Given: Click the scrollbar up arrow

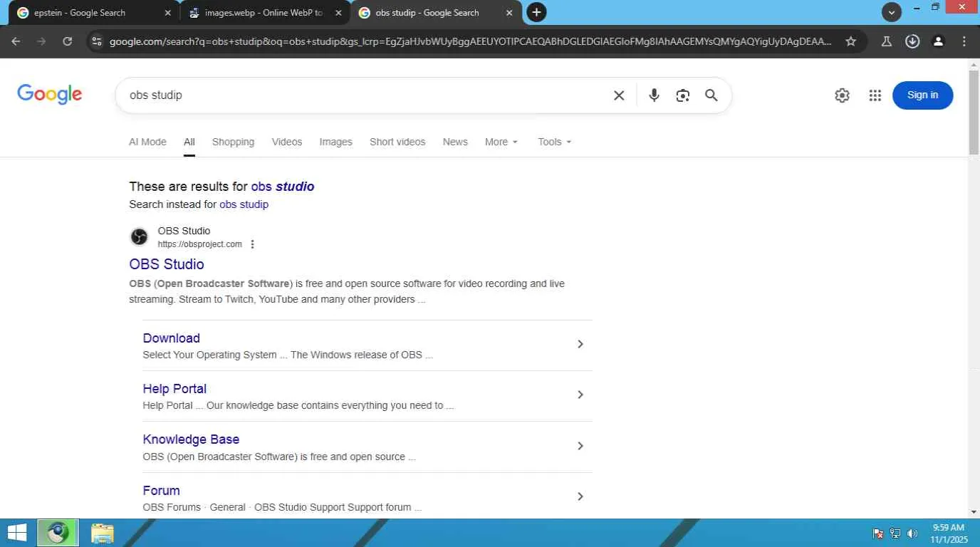Looking at the screenshot, I should click(974, 65).
